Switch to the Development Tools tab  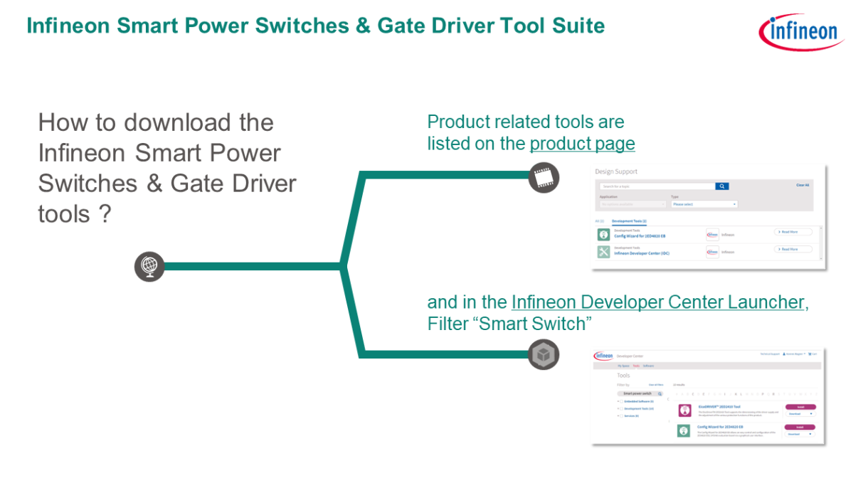[629, 221]
